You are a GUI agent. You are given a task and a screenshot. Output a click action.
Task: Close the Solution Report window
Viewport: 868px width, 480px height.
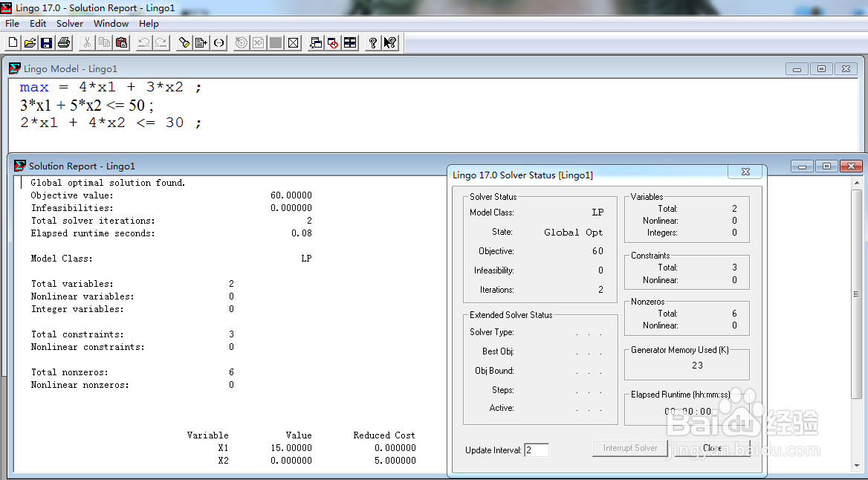point(851,166)
